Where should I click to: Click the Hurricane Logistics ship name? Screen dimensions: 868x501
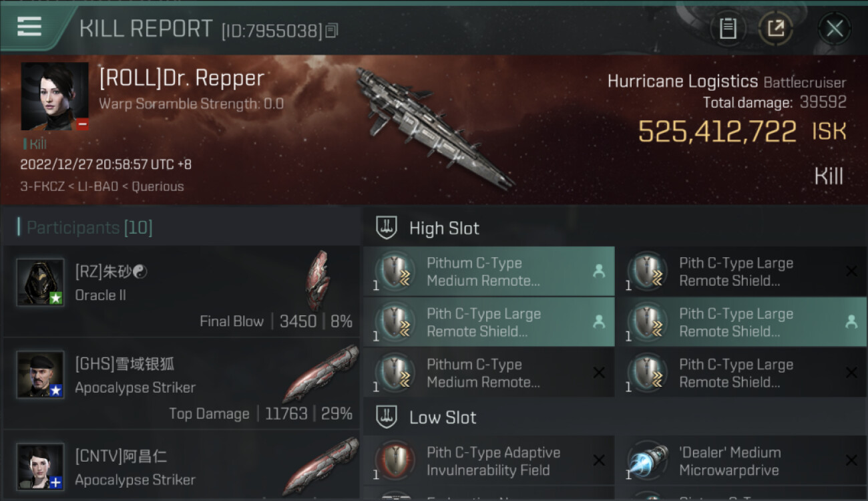coord(682,81)
